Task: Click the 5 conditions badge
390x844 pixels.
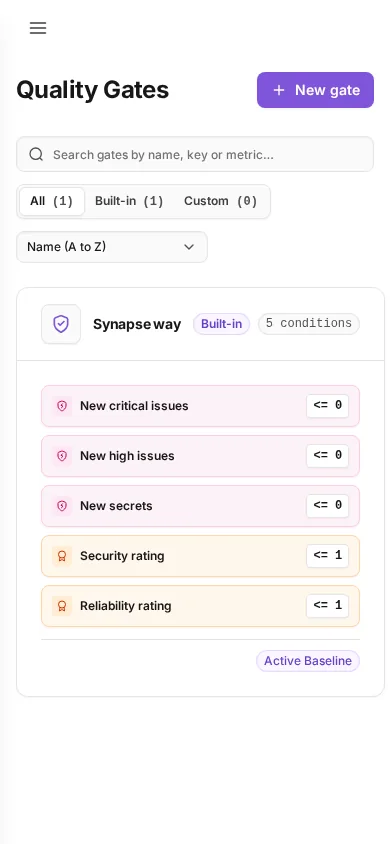Action: coord(309,324)
